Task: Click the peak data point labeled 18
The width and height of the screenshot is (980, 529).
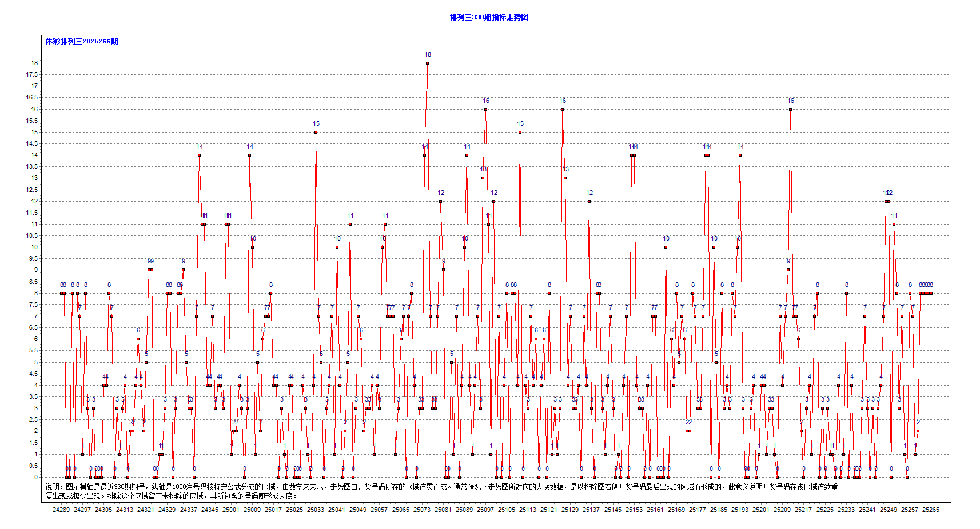Action: tap(427, 62)
